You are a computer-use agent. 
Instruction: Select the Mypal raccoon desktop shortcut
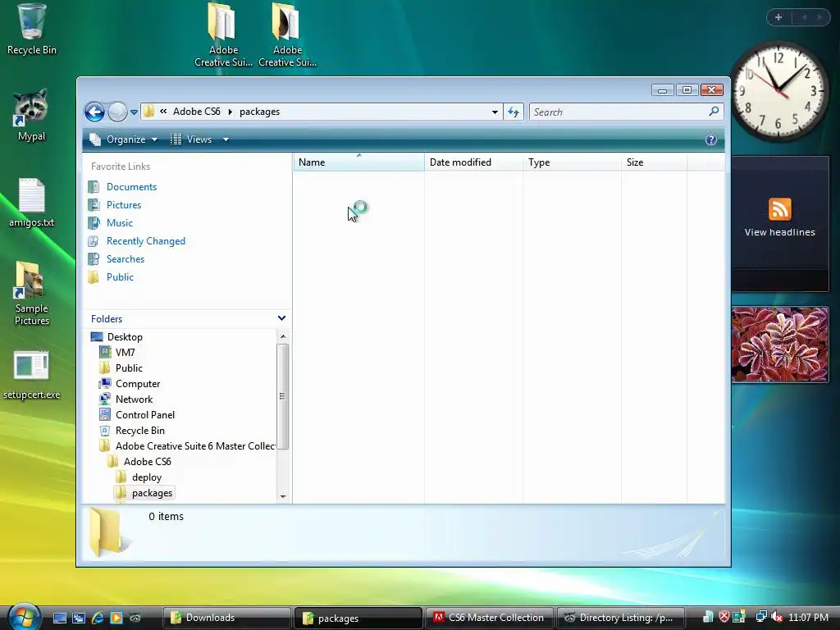(32, 115)
